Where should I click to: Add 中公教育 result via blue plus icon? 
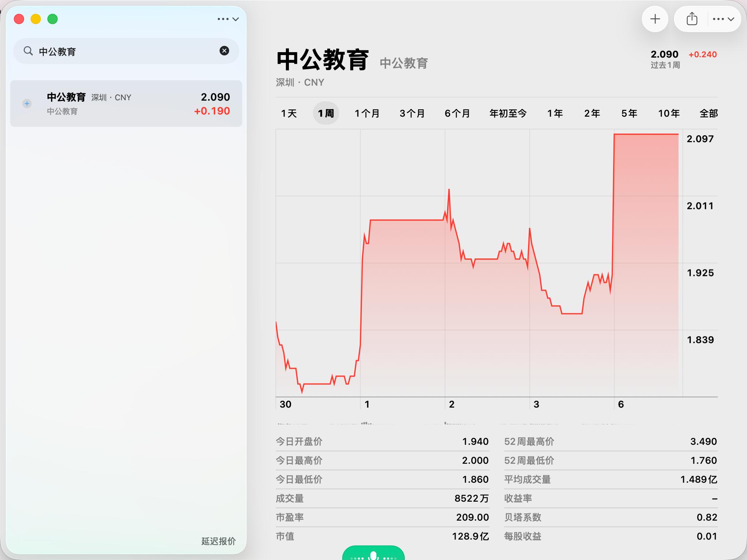[27, 104]
